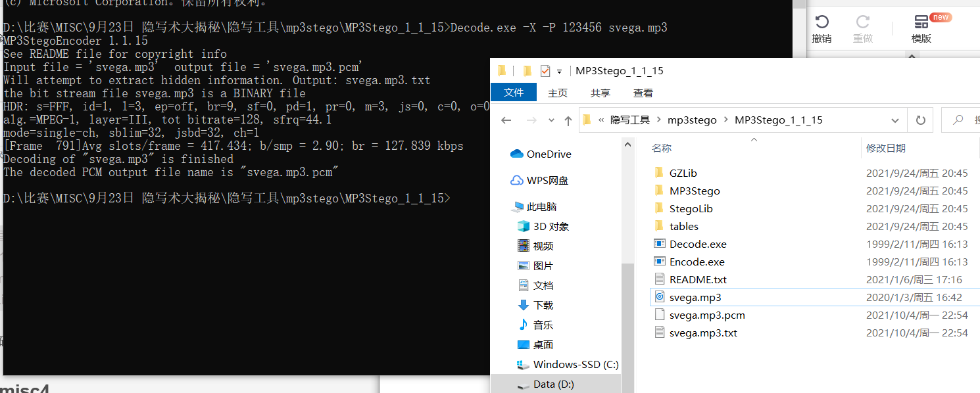
Task: Switch to the 查看 (View) tab
Action: tap(643, 93)
